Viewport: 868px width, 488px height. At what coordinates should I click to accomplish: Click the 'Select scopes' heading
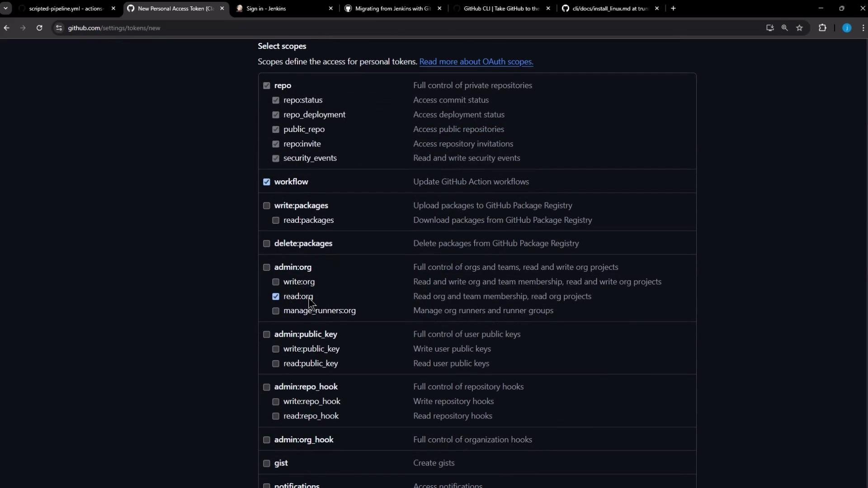pos(282,46)
